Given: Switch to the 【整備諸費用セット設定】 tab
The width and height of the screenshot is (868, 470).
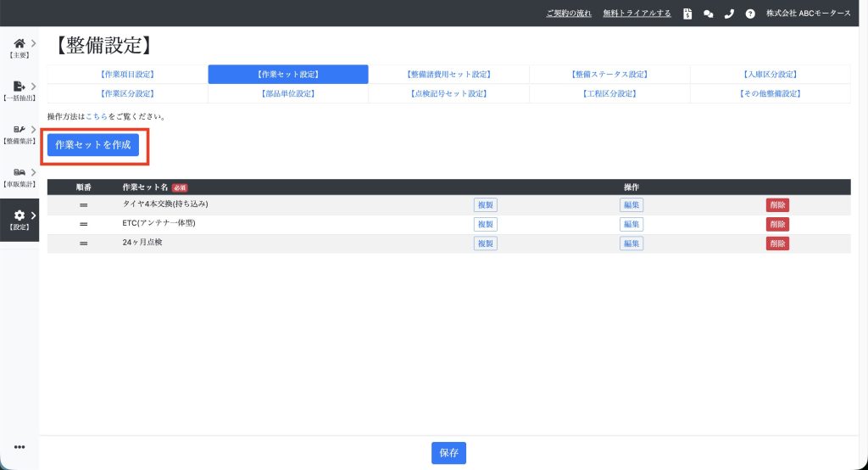Looking at the screenshot, I should click(448, 75).
